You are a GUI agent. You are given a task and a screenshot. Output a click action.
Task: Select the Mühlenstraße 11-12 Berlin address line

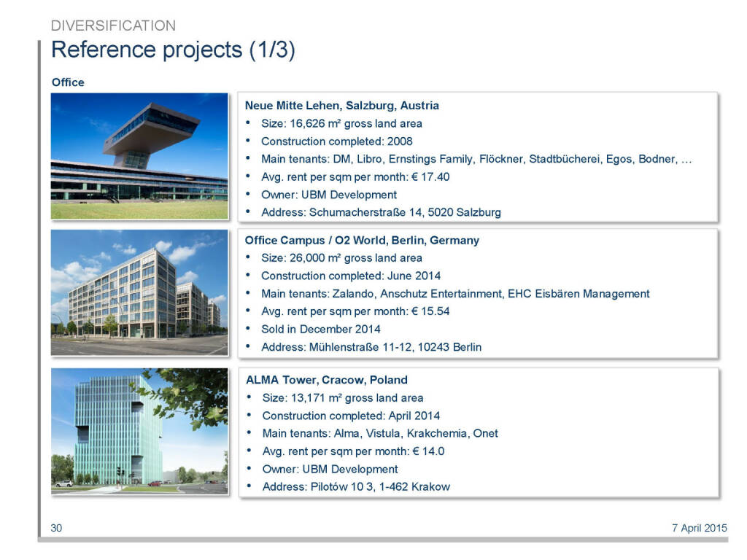pyautogui.click(x=371, y=347)
